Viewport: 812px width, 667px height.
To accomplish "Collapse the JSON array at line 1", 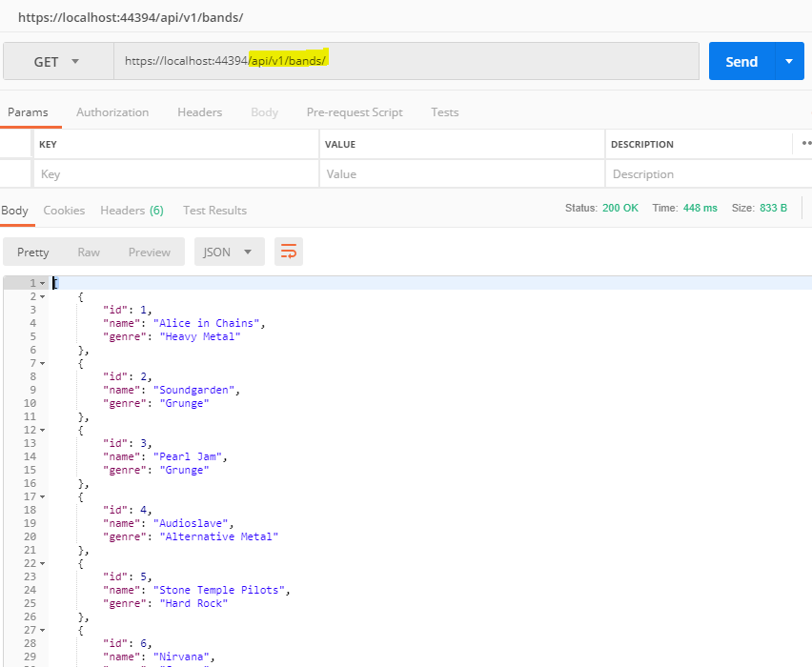I will pyautogui.click(x=43, y=283).
